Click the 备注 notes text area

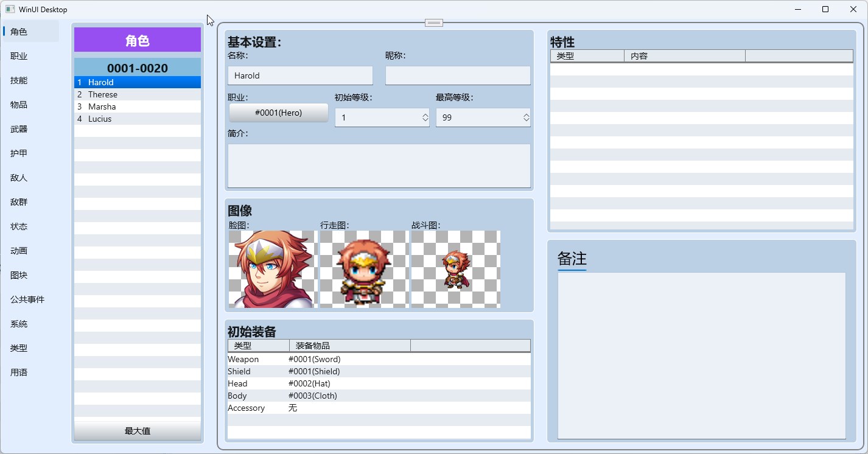coord(702,355)
